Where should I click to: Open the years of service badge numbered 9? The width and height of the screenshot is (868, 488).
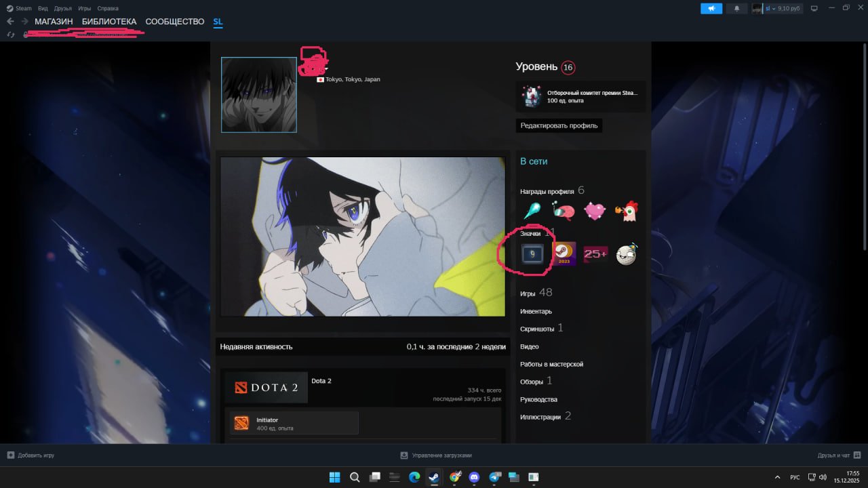[532, 254]
